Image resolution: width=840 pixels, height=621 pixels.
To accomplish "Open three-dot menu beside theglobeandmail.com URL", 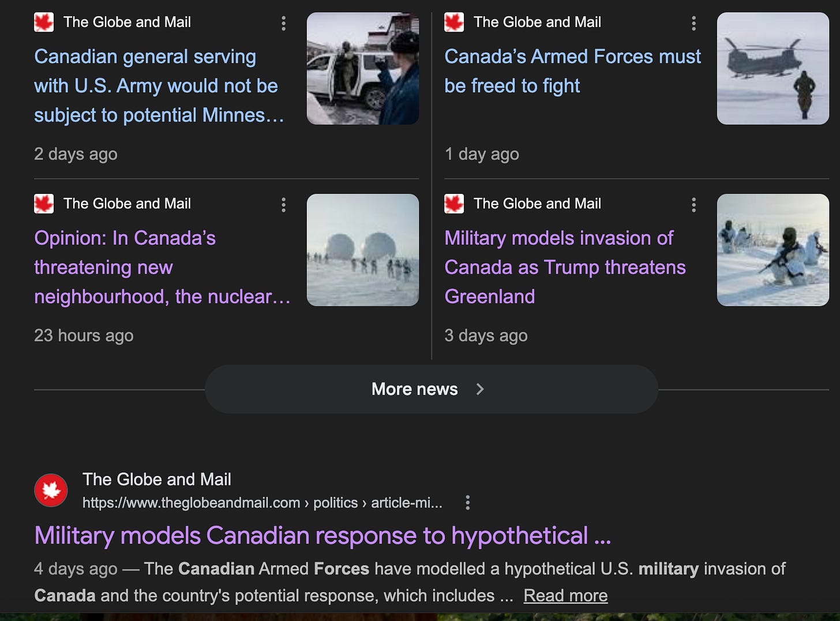I will [468, 503].
